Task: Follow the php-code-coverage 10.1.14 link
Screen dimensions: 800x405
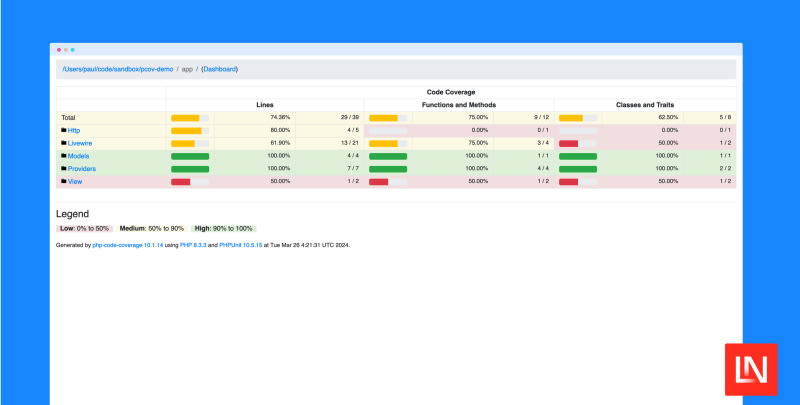Action: coord(127,245)
